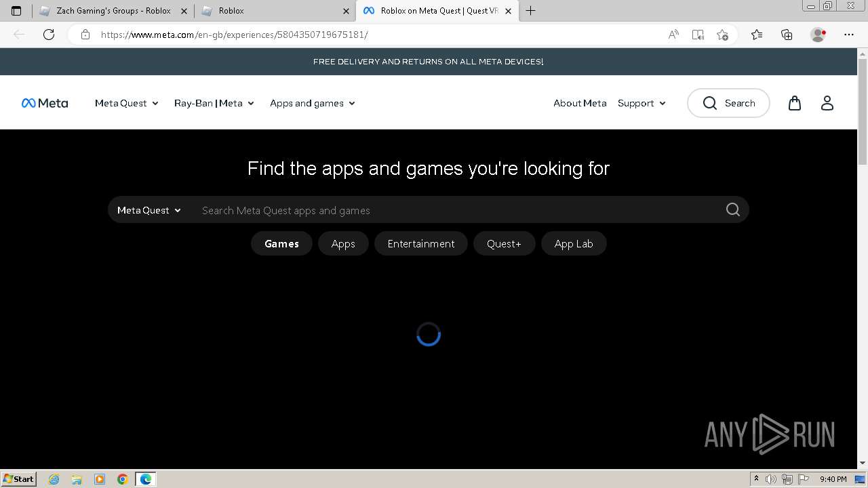
Task: Select the Apps category
Action: 343,243
